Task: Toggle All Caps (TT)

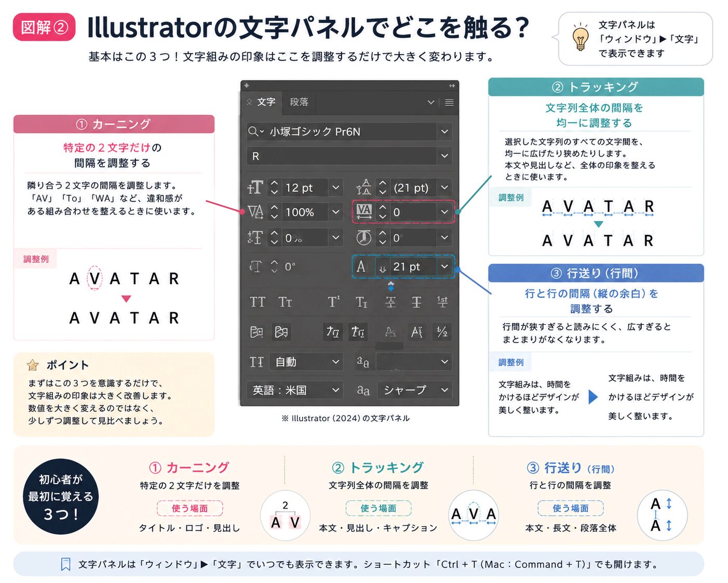Action: tap(258, 302)
